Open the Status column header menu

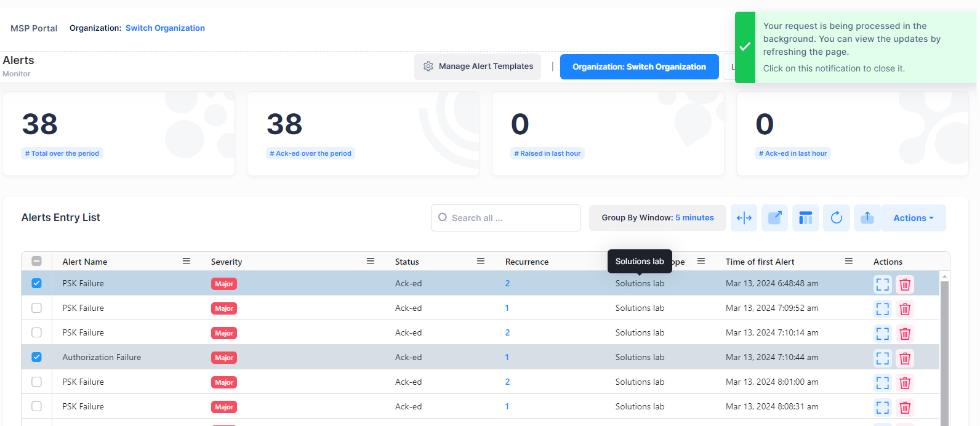click(x=481, y=262)
